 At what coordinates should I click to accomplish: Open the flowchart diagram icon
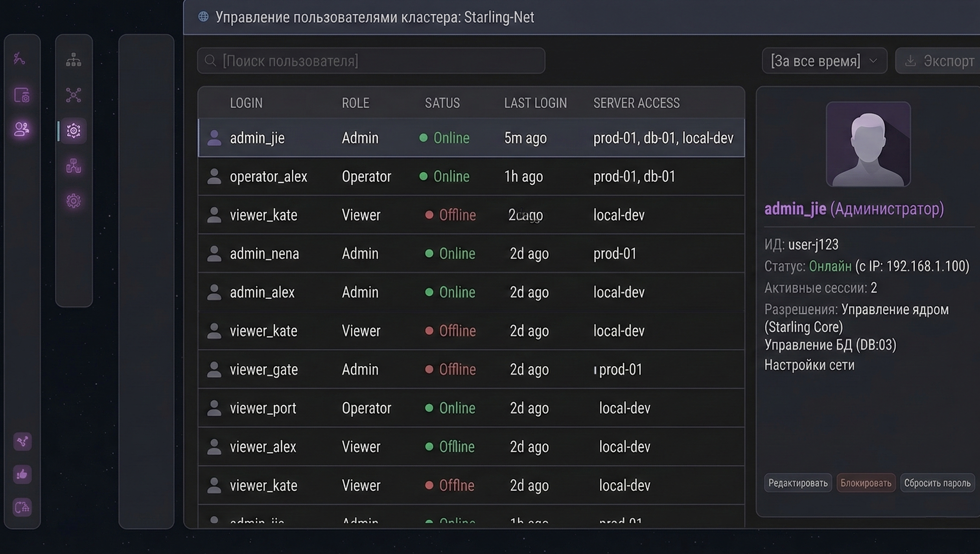point(74,166)
